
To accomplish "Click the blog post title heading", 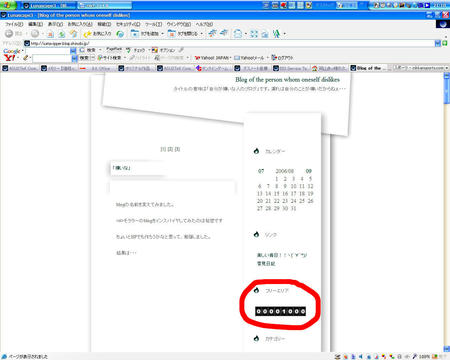I will point(121,168).
